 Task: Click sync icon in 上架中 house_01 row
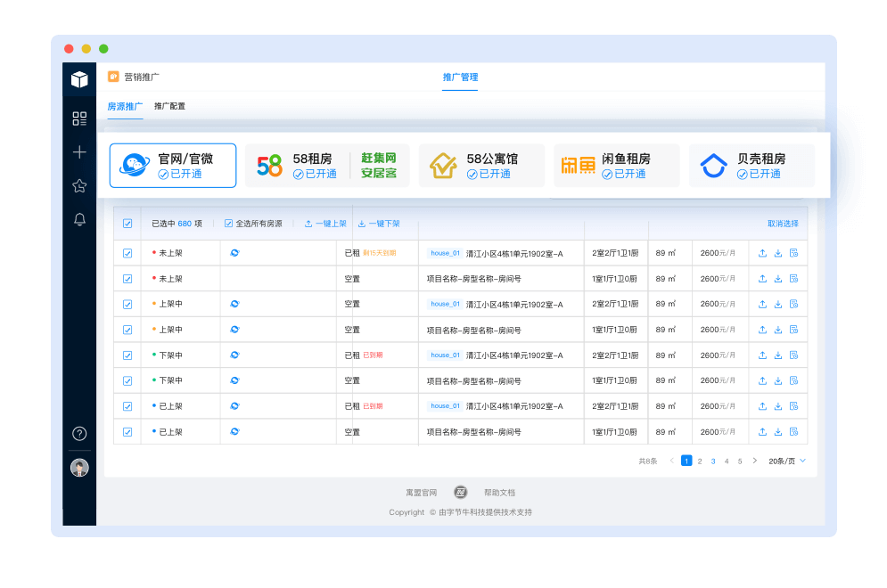coord(234,304)
